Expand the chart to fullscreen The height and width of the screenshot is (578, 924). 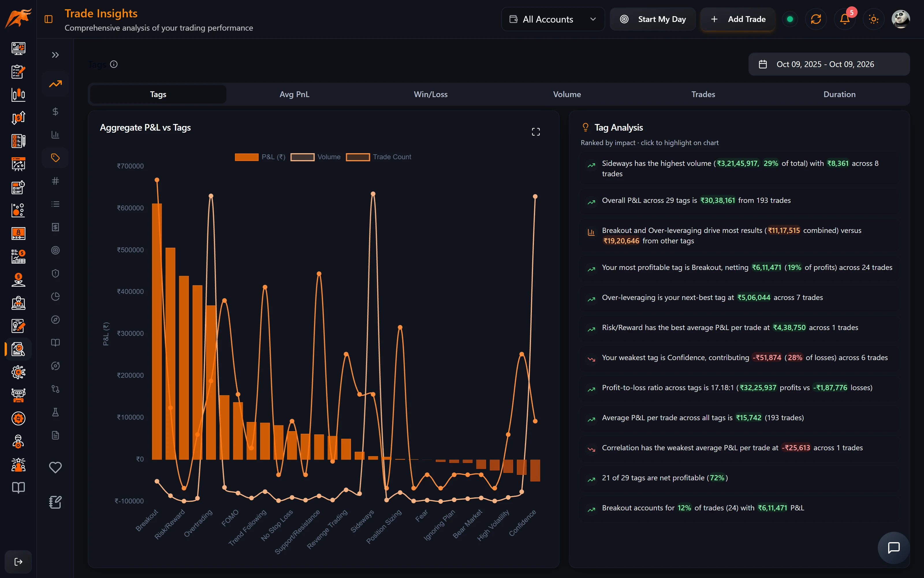pyautogui.click(x=536, y=132)
